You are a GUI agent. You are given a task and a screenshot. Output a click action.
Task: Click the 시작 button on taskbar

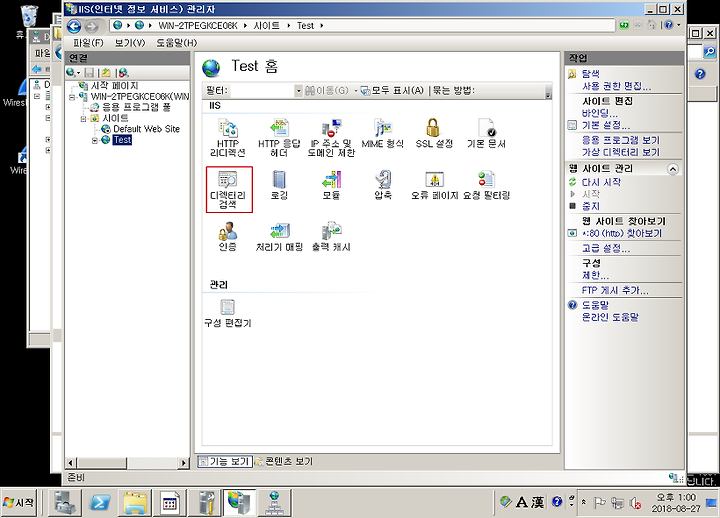tap(19, 503)
